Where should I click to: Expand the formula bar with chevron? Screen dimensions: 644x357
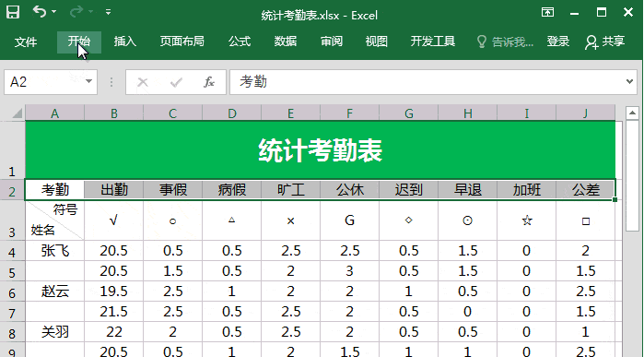click(629, 82)
